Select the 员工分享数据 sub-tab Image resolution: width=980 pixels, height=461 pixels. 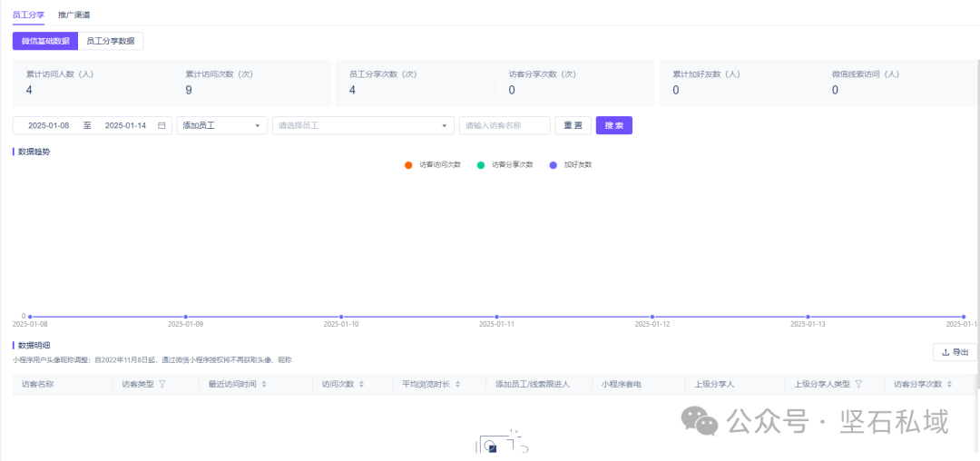point(110,41)
